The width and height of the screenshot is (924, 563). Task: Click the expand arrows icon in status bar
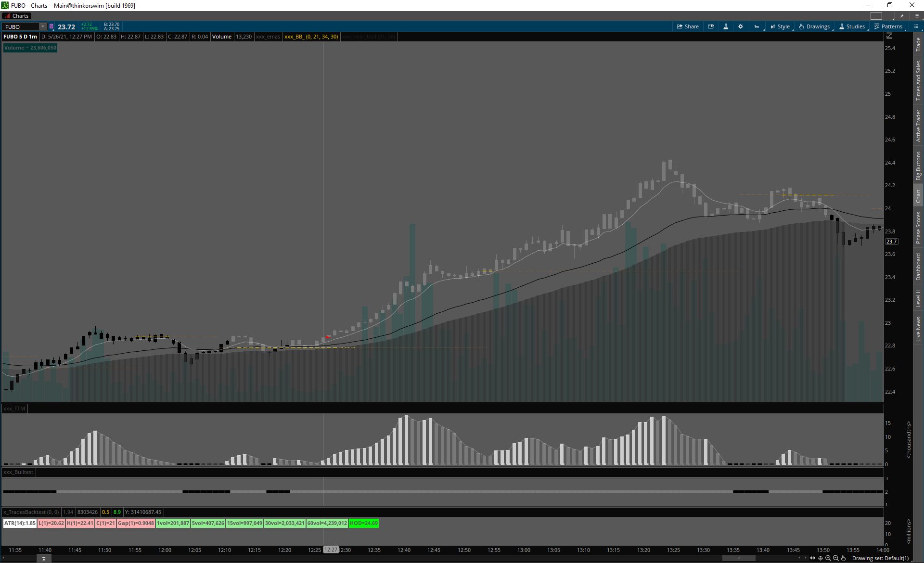812,558
